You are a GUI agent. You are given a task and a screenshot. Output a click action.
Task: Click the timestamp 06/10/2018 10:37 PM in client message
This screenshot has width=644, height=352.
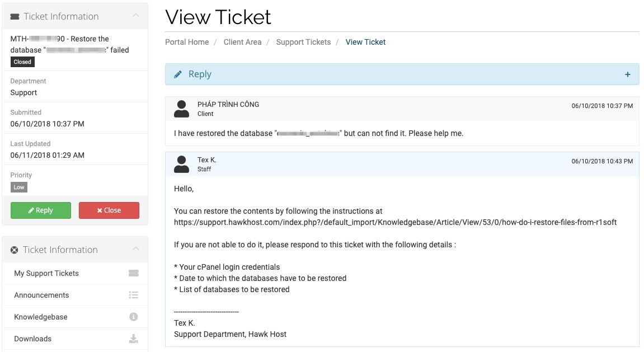pos(602,106)
